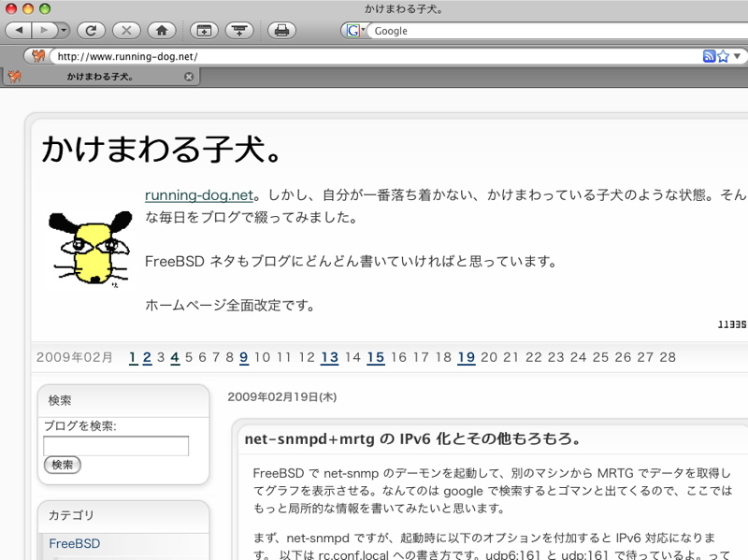Click the 2009年02月 calendar label
The image size is (748, 560).
point(75,357)
